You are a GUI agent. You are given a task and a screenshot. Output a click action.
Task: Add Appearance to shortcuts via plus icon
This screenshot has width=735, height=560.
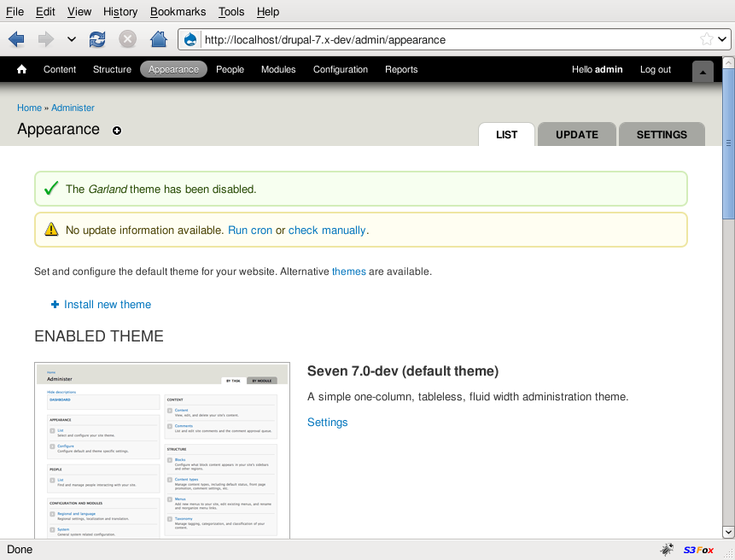point(117,131)
